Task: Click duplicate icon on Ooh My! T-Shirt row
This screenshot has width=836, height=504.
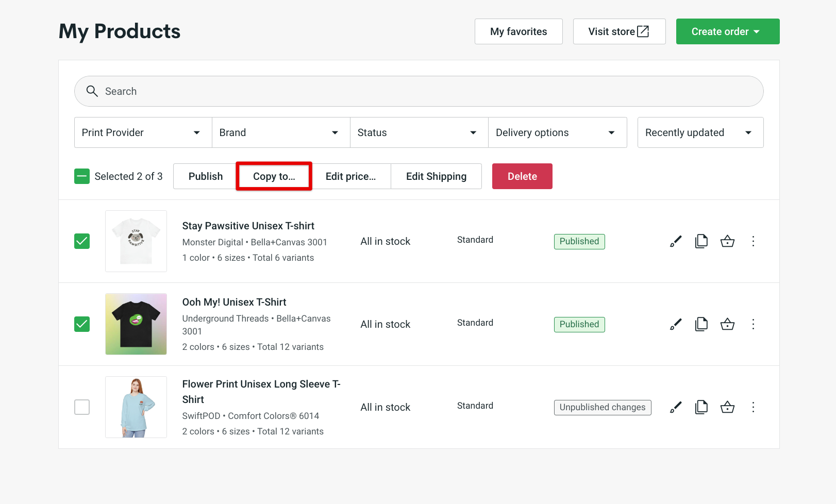Action: pyautogui.click(x=701, y=324)
